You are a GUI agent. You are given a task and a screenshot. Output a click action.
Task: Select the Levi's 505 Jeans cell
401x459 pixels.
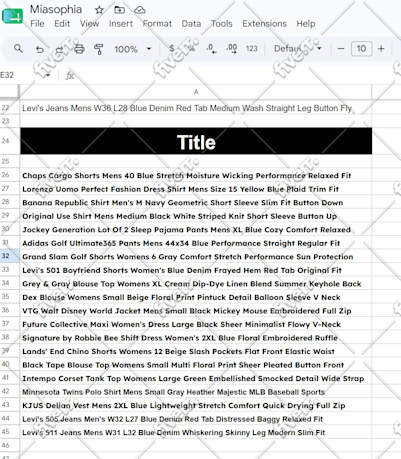pos(196,419)
